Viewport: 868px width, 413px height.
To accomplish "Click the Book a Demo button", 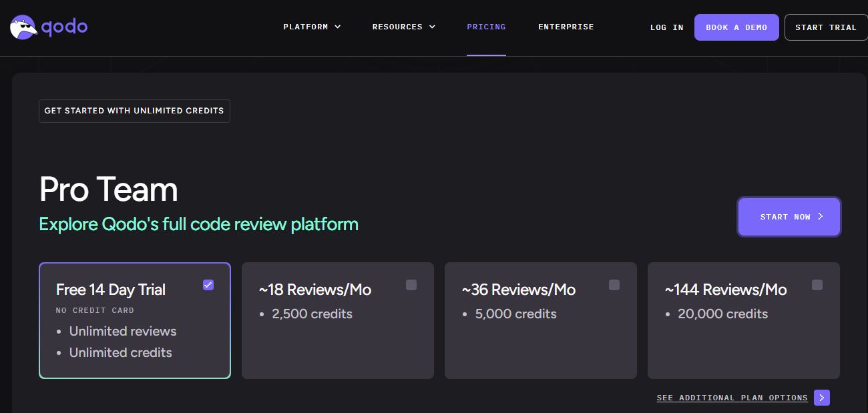I will (x=736, y=27).
